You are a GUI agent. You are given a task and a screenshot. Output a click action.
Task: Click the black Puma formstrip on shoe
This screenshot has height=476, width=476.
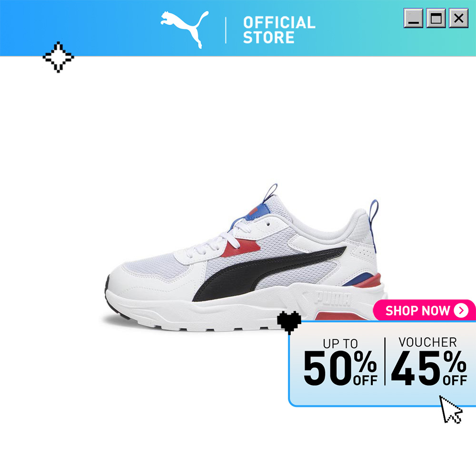pos(269,273)
